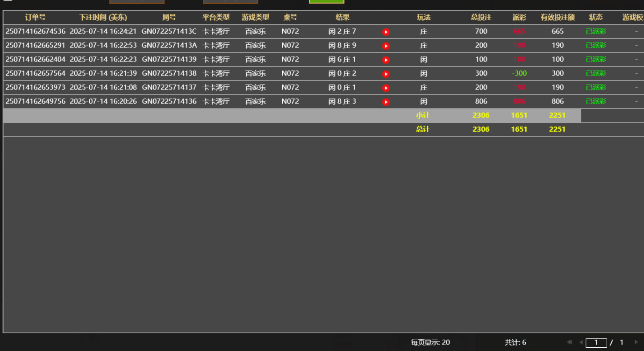Click the 结果 column header
This screenshot has height=351, width=644.
pyautogui.click(x=343, y=17)
